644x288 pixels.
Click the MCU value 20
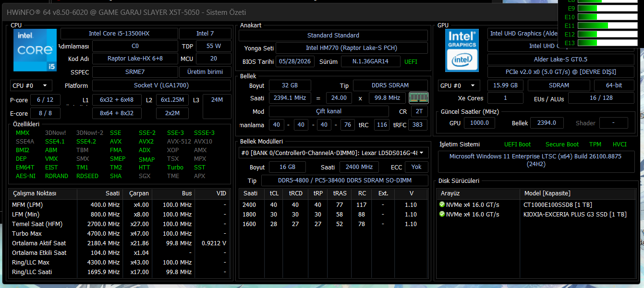[213, 59]
